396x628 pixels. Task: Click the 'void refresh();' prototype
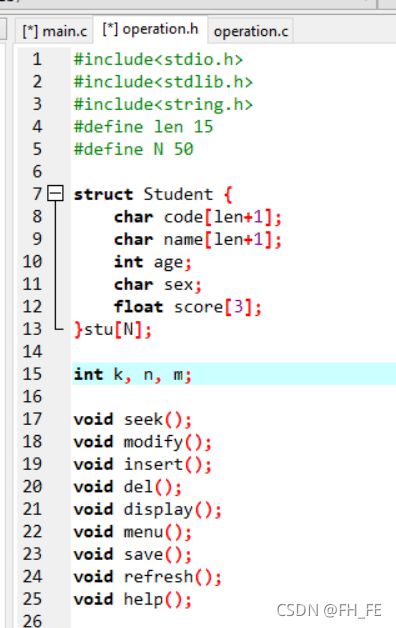(148, 577)
